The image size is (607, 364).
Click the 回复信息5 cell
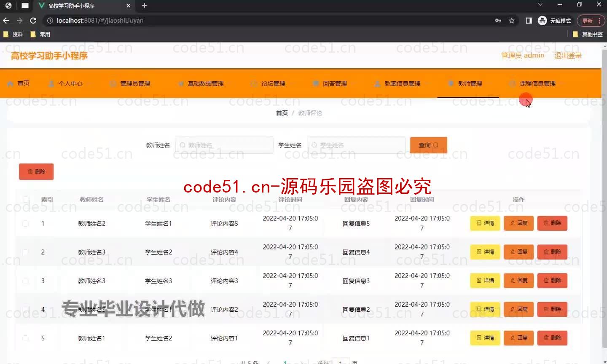tap(356, 224)
